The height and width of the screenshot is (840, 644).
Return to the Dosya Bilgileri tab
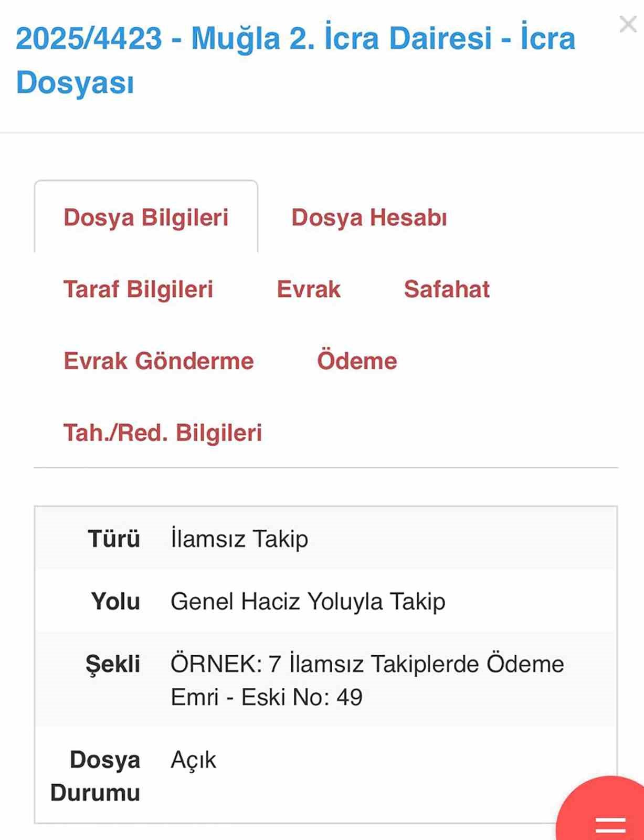point(146,218)
